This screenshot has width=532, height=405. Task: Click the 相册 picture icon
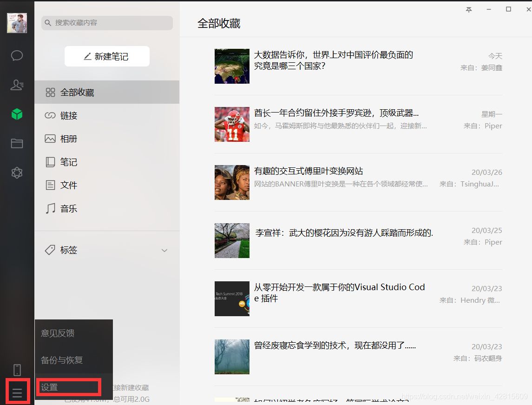[x=50, y=139]
